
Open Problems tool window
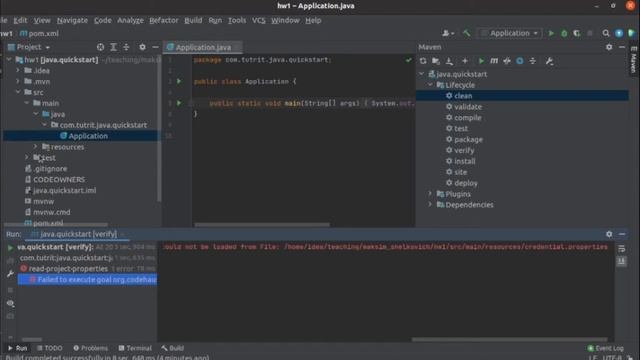[x=91, y=348]
